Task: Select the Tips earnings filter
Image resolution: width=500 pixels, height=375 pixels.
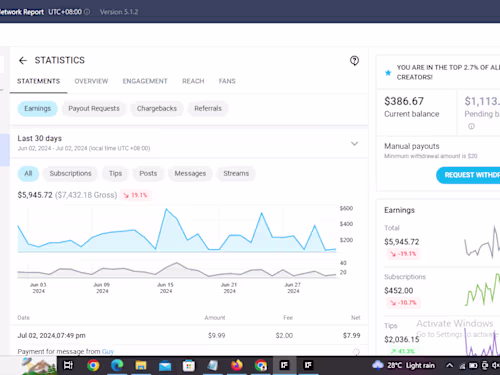Action: pos(115,174)
